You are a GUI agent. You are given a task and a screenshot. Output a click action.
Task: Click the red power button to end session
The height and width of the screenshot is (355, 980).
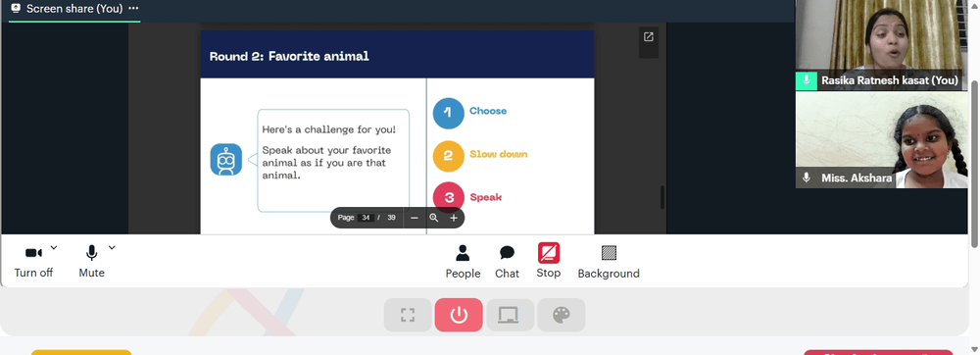coord(459,315)
